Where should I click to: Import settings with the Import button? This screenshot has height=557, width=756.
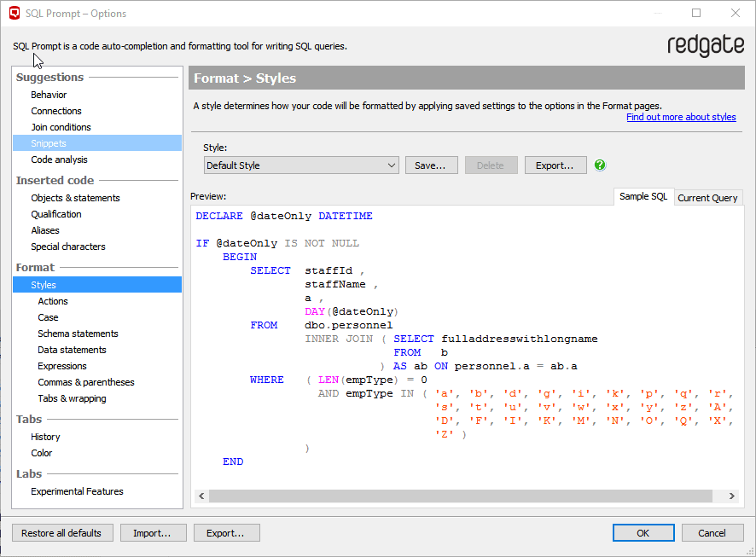[x=153, y=532]
